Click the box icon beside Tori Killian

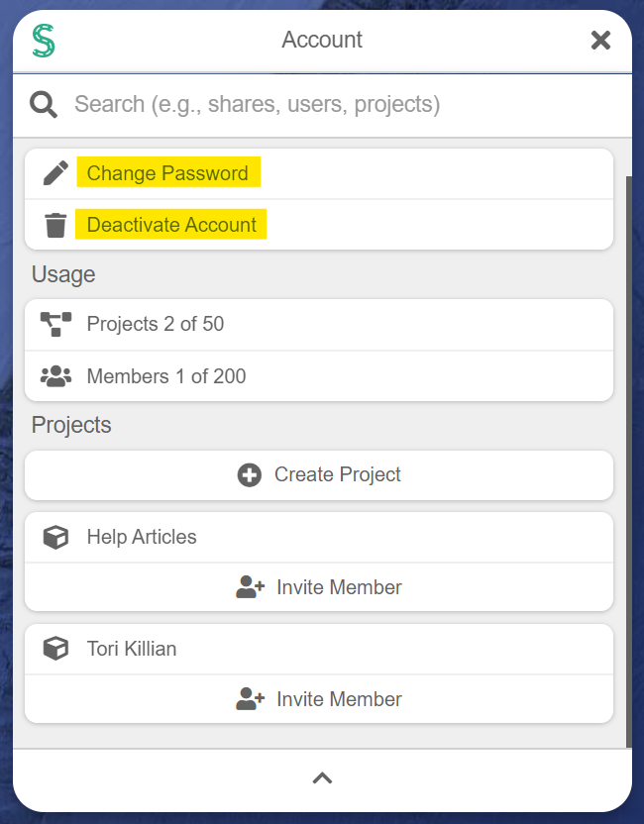[x=56, y=649]
